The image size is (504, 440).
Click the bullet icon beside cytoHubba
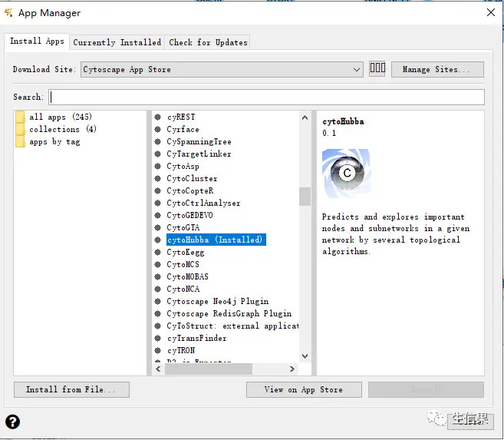pyautogui.click(x=157, y=240)
